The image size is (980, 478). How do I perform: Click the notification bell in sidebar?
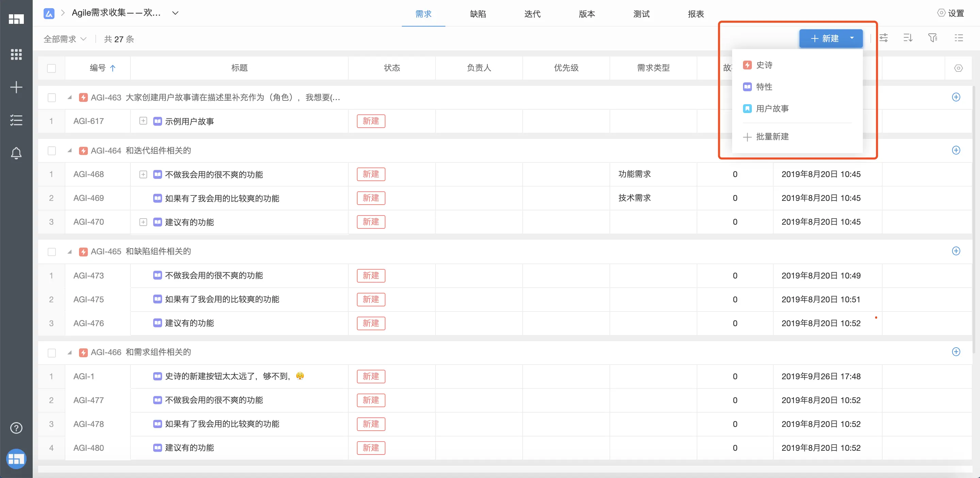[x=16, y=153]
